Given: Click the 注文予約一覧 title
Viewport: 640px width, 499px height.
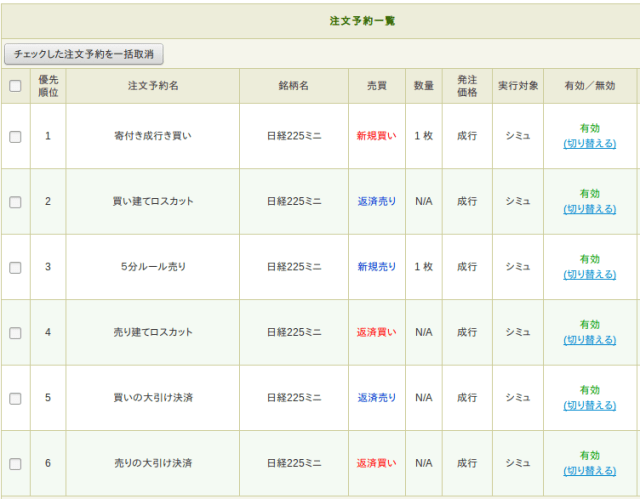Looking at the screenshot, I should coord(362,21).
